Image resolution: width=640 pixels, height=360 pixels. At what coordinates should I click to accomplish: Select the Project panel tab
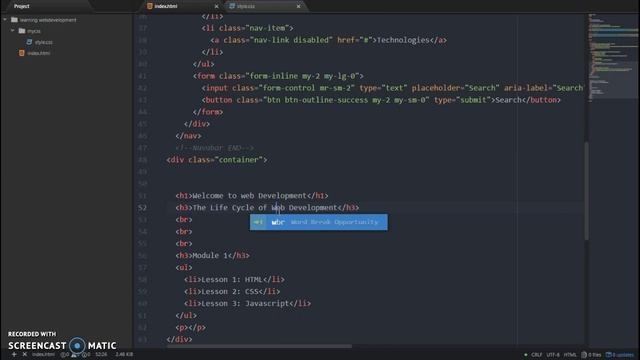(22, 6)
